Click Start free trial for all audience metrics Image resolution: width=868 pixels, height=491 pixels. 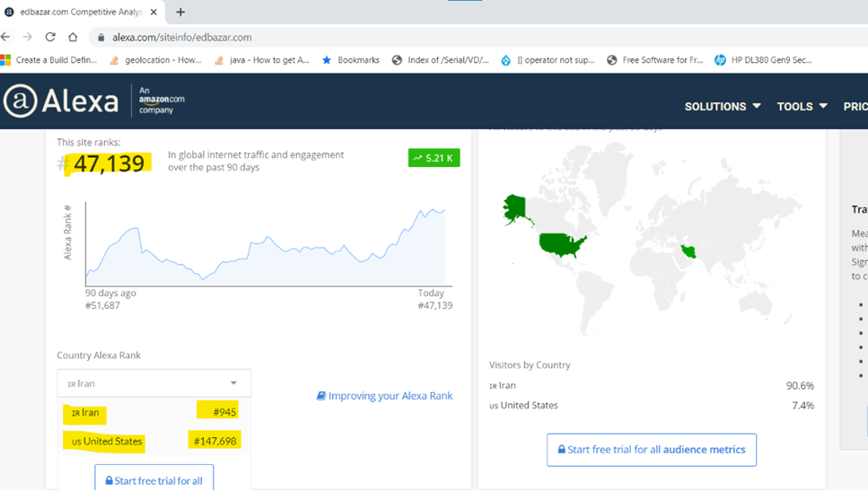(652, 450)
